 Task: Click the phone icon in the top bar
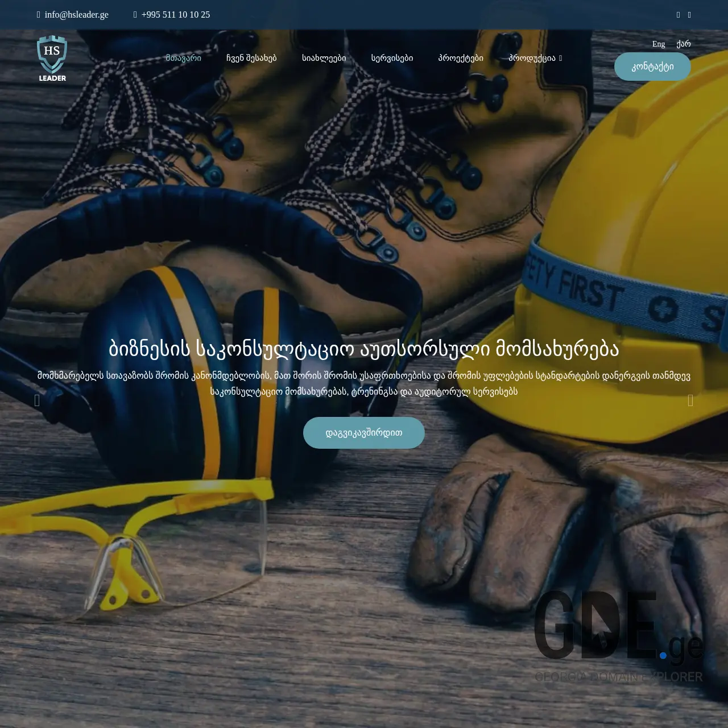[134, 14]
